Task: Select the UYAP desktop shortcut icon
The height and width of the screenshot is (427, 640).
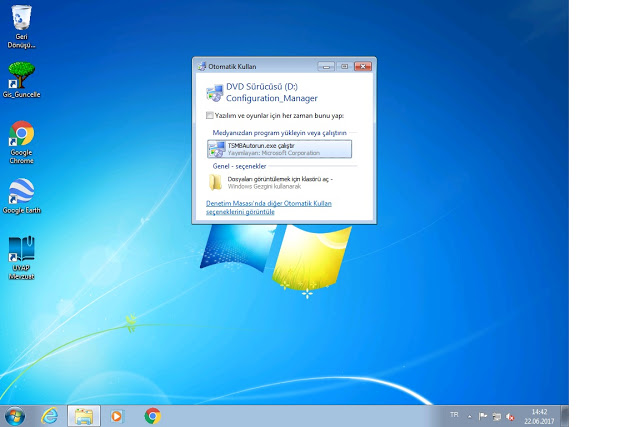Action: pyautogui.click(x=21, y=252)
